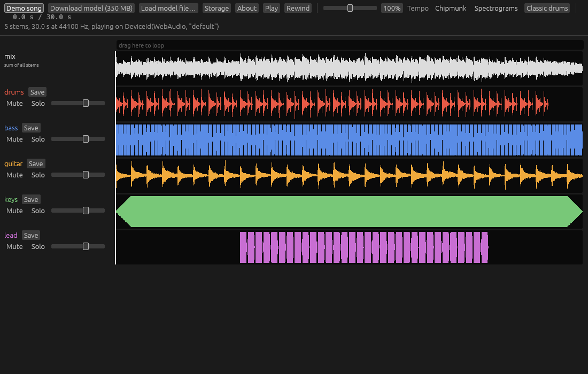Click the 'drums' track label
Image resolution: width=588 pixels, height=374 pixels.
point(14,92)
